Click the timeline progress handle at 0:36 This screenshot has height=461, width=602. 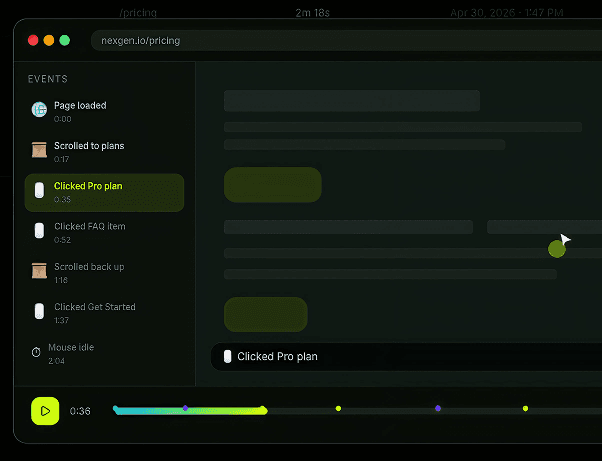[x=263, y=410]
